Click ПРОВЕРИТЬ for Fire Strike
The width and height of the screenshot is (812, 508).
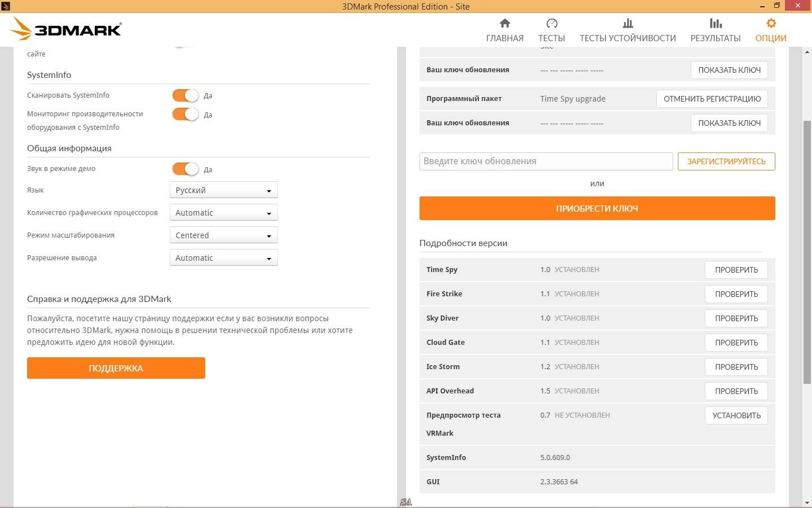point(736,294)
